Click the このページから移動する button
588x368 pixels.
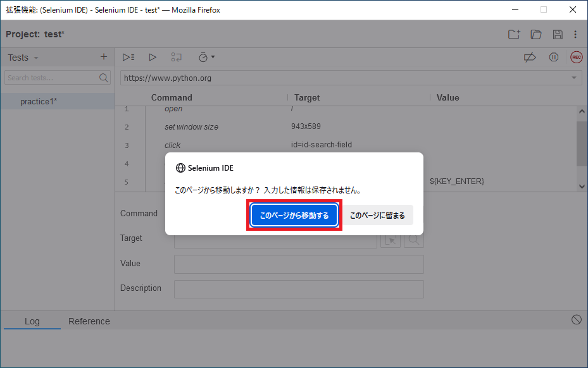click(294, 215)
